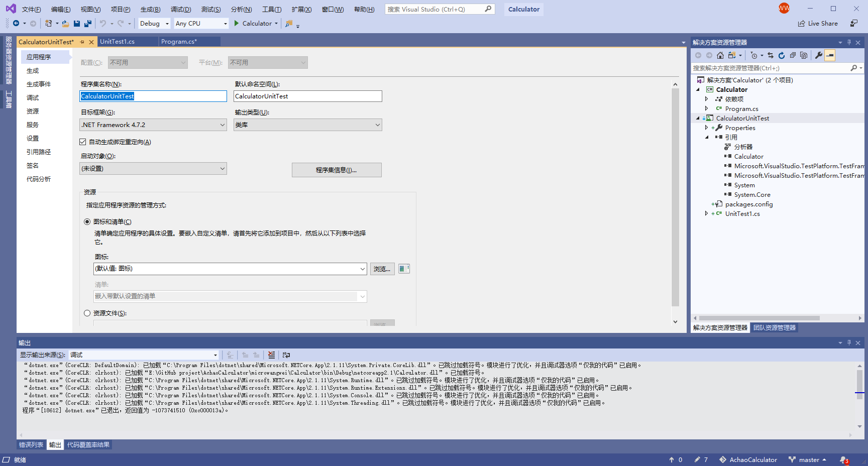Open the 测试(S) test menu

[211, 9]
